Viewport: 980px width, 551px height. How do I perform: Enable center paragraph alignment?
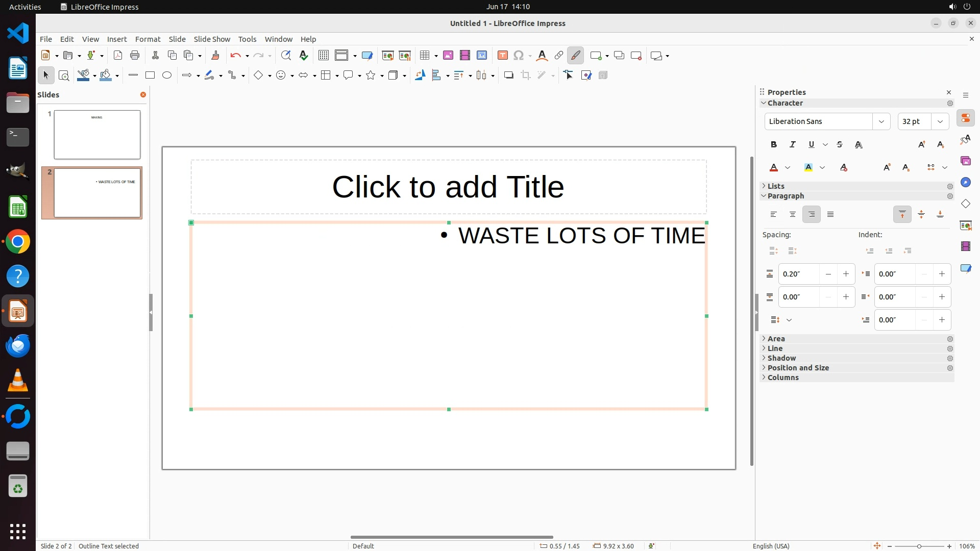[x=793, y=215]
